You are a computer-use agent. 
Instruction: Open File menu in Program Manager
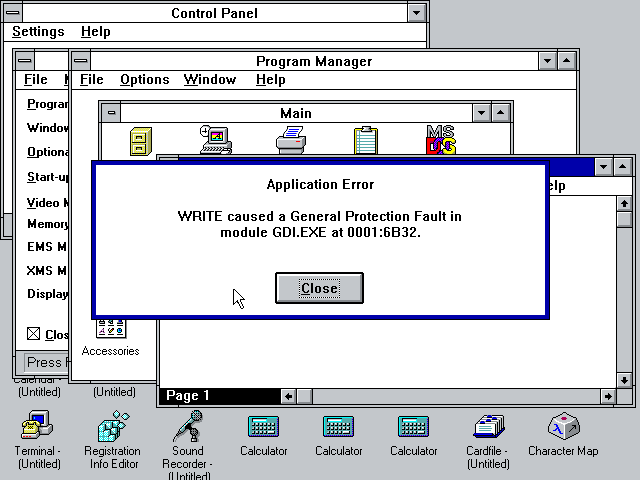click(x=91, y=79)
